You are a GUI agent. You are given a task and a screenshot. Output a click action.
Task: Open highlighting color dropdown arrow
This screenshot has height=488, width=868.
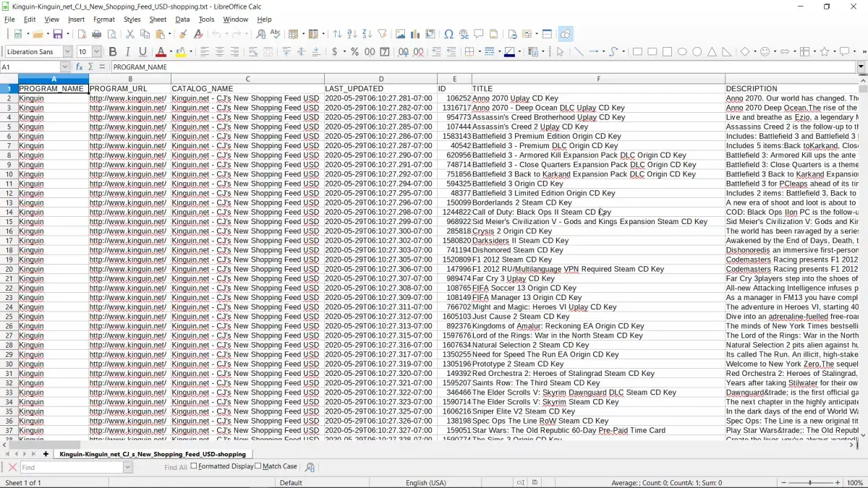click(190, 52)
